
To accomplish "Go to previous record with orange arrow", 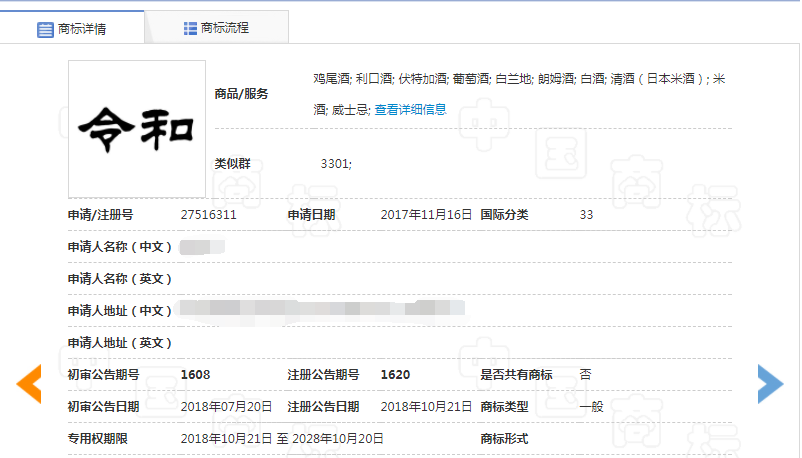I will [29, 384].
